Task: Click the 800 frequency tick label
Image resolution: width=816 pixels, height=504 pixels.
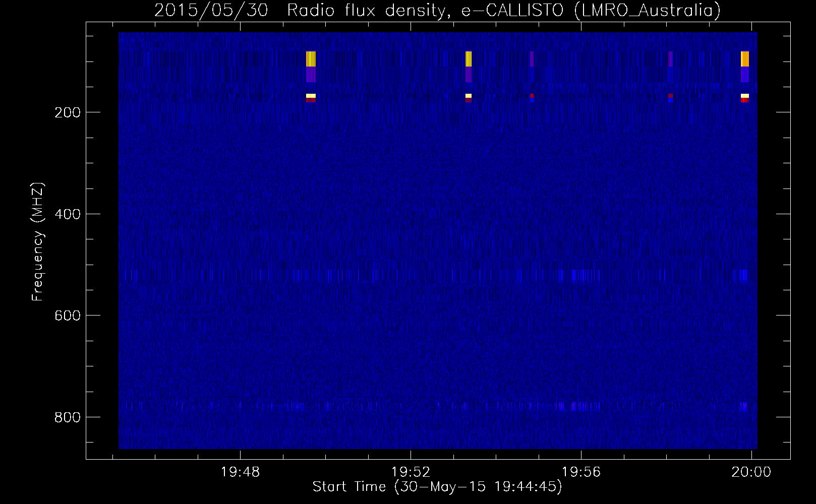Action: 68,417
